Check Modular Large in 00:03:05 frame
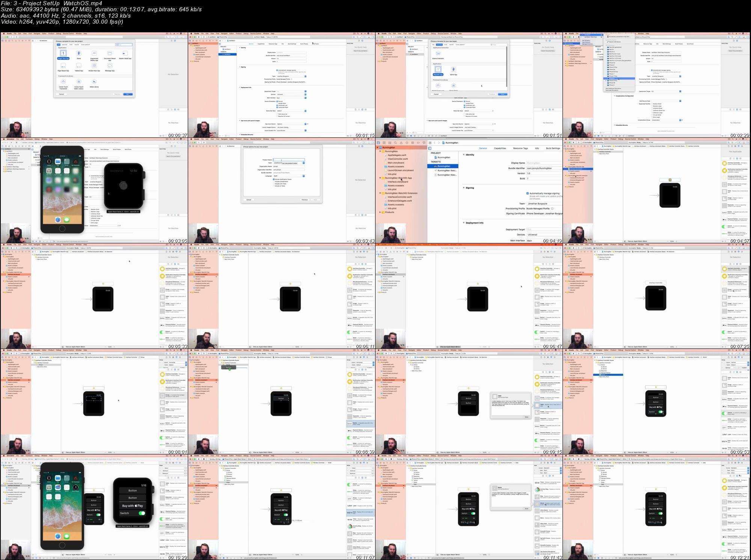The height and width of the screenshot is (560, 751). (89, 211)
